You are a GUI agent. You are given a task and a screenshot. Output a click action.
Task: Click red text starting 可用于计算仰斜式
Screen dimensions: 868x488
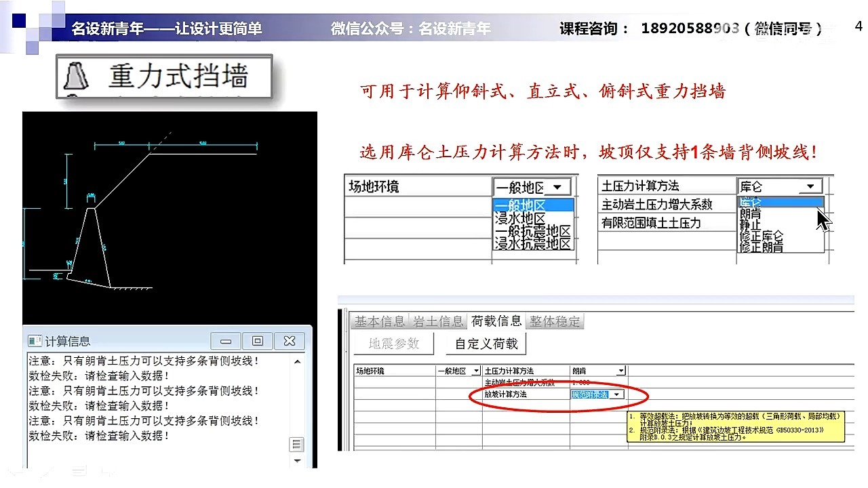pos(542,91)
